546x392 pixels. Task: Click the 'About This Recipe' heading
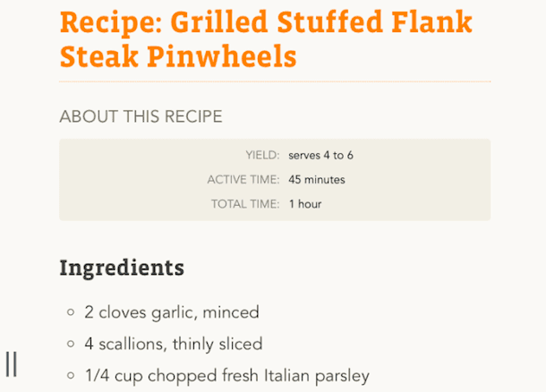tap(141, 117)
